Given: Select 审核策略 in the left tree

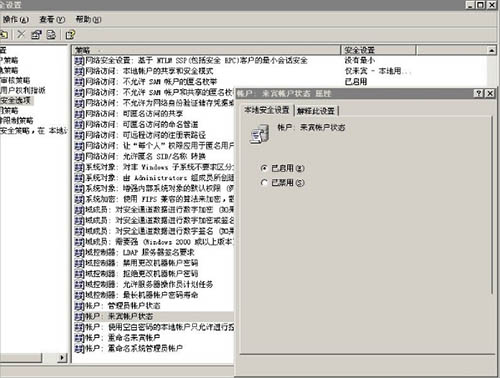Looking at the screenshot, I should click(15, 80).
